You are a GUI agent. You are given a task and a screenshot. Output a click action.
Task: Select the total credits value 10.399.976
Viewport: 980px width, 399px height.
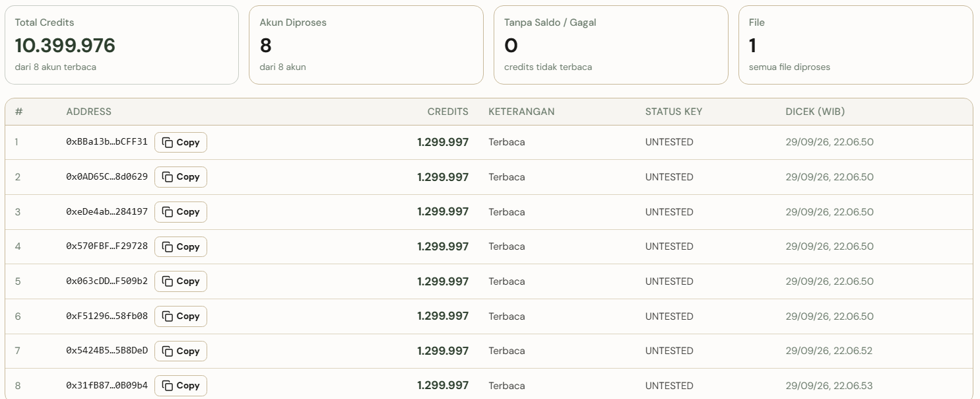pos(65,46)
